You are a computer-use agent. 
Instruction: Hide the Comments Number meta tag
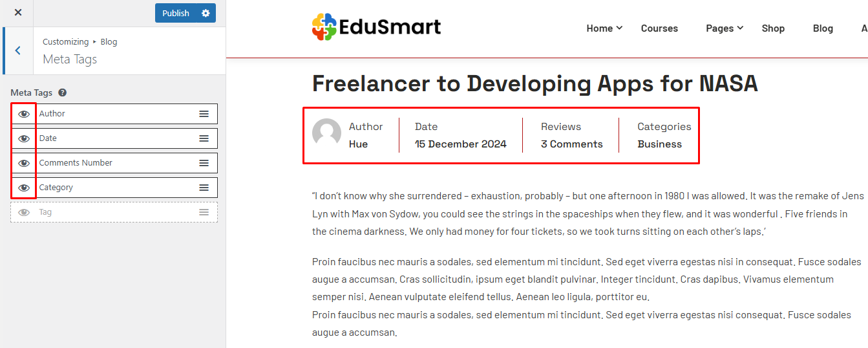24,163
